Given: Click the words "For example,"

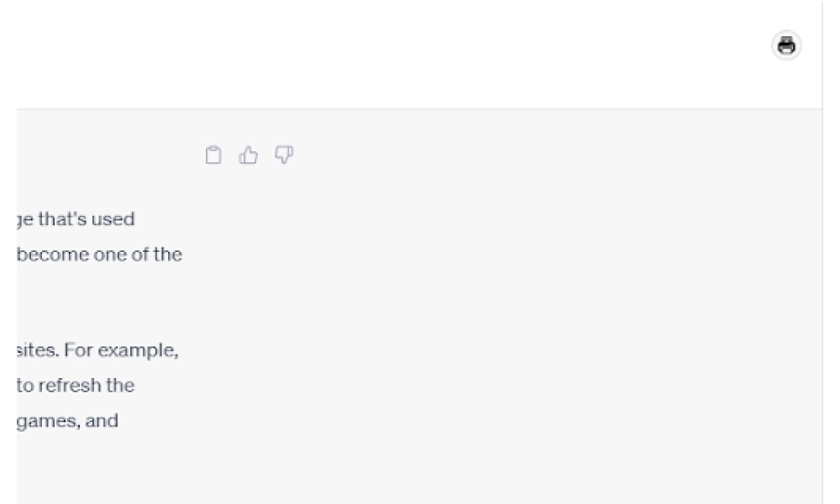Looking at the screenshot, I should [121, 350].
